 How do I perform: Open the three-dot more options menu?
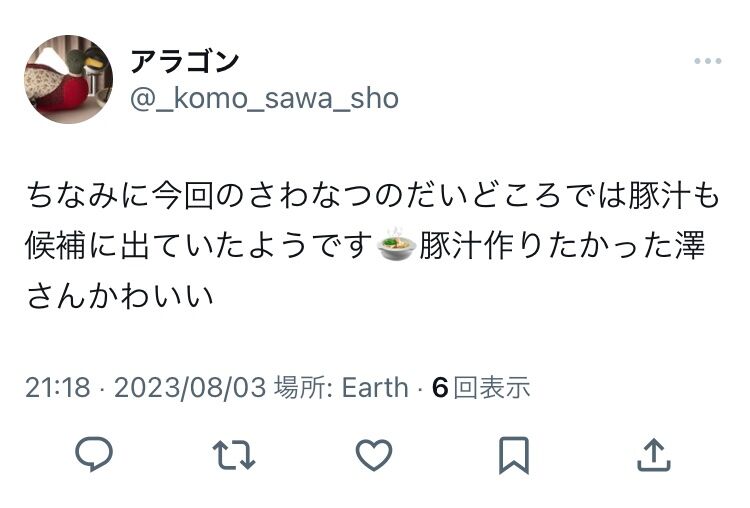click(708, 61)
